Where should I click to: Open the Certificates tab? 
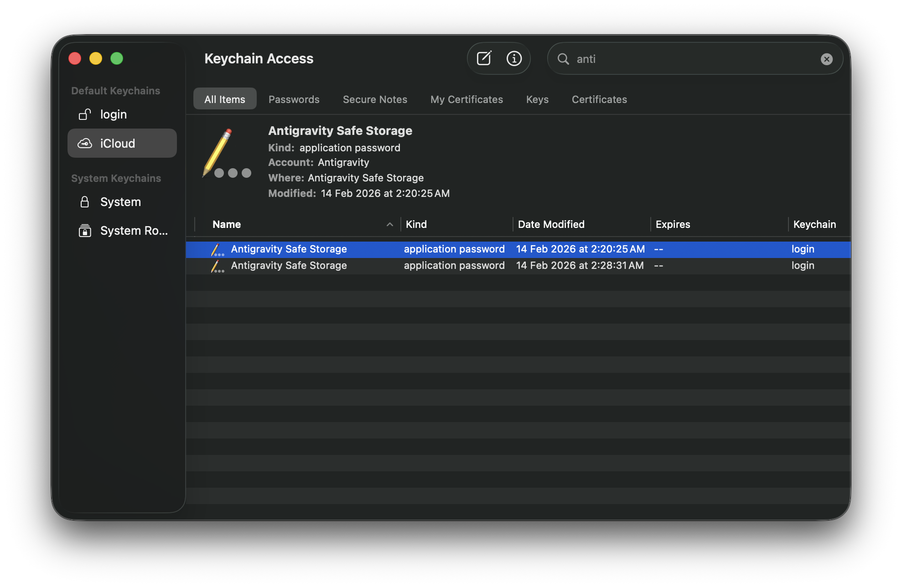click(x=599, y=99)
